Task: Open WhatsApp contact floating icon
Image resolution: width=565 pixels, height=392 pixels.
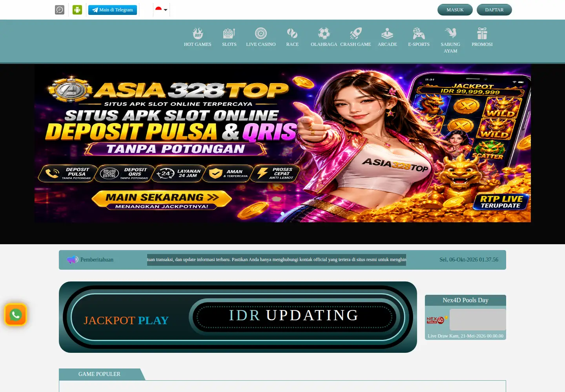Action: [16, 315]
